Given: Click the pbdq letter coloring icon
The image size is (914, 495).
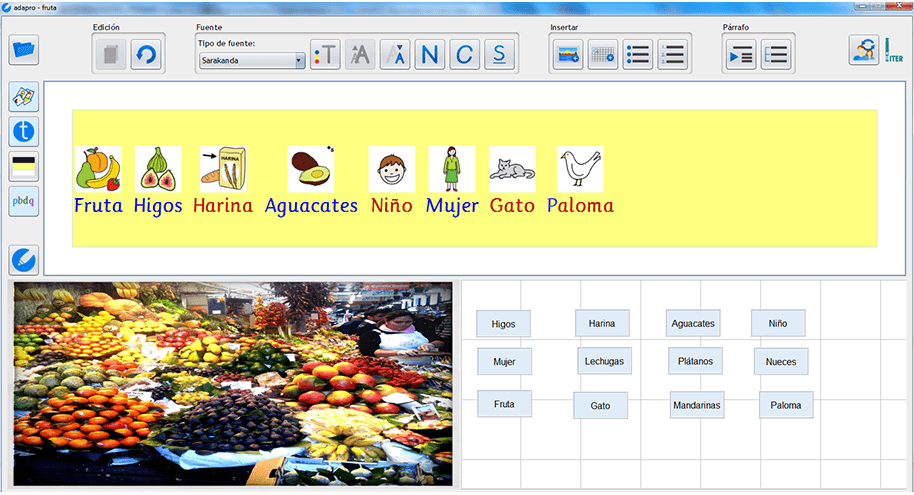Looking at the screenshot, I should click(x=24, y=201).
